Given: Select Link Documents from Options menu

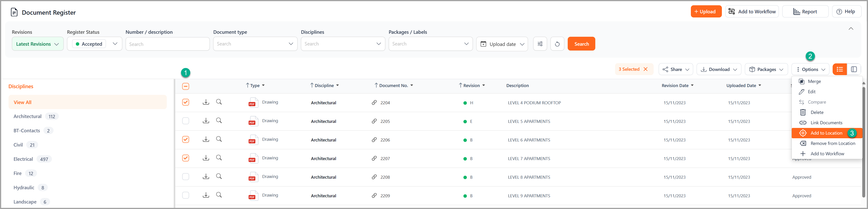Looking at the screenshot, I should 827,123.
